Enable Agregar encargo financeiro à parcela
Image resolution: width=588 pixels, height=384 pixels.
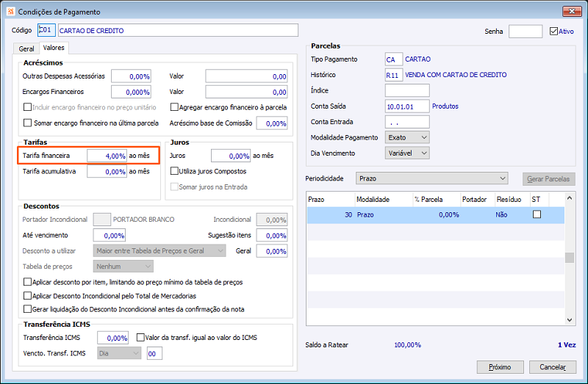coord(174,107)
